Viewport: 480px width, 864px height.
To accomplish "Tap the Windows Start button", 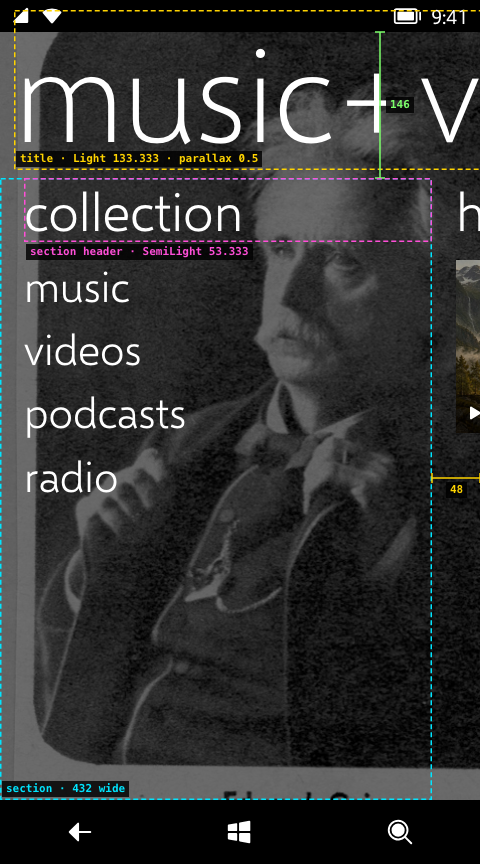I will (x=239, y=832).
